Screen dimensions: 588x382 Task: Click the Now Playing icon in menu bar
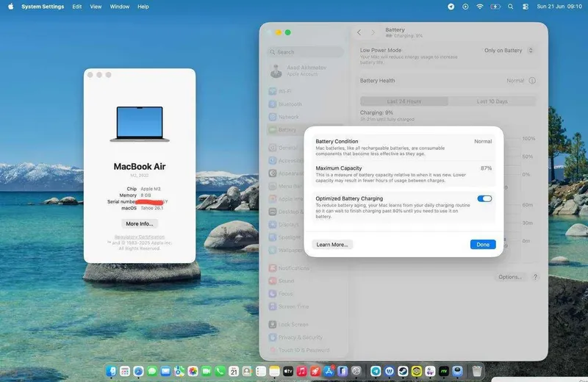pyautogui.click(x=465, y=7)
